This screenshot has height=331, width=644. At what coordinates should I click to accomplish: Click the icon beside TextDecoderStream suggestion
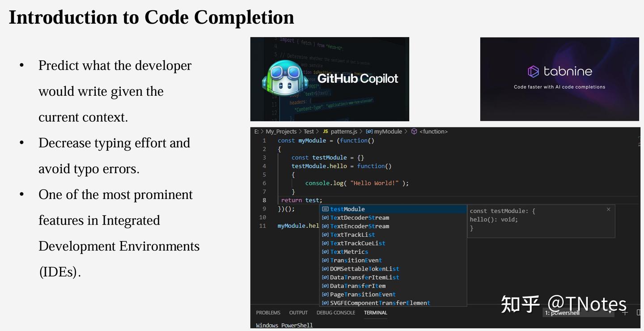pyautogui.click(x=326, y=218)
